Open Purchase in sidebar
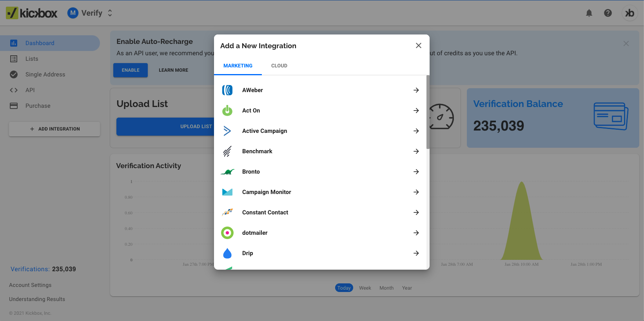This screenshot has height=321, width=644. [50, 106]
